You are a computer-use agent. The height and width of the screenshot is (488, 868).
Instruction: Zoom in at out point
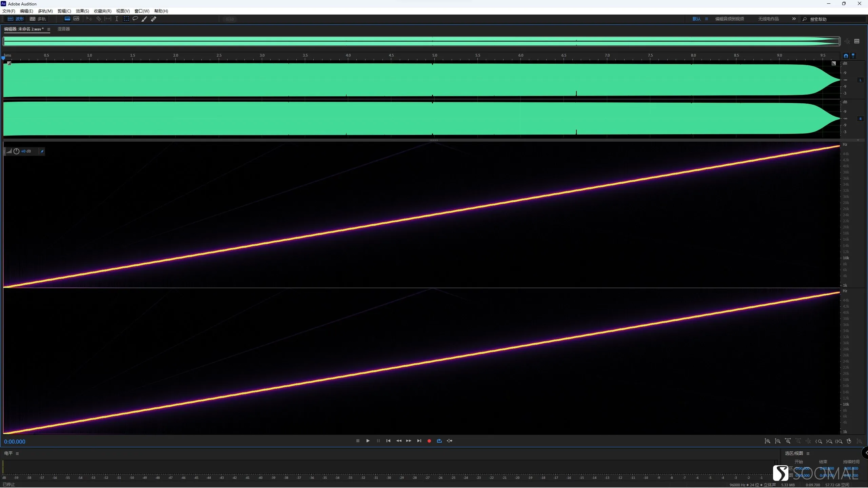829,441
